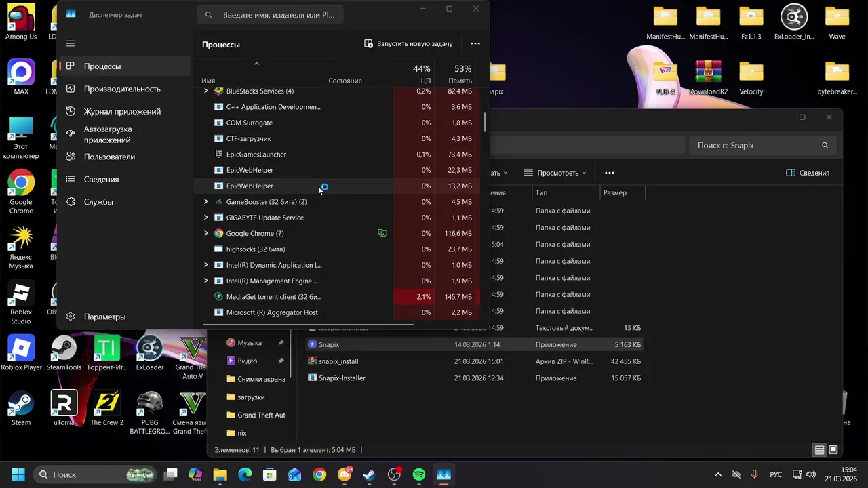Open Сведения section in Task Manager
Image resolution: width=868 pixels, height=488 pixels.
pyautogui.click(x=125, y=179)
